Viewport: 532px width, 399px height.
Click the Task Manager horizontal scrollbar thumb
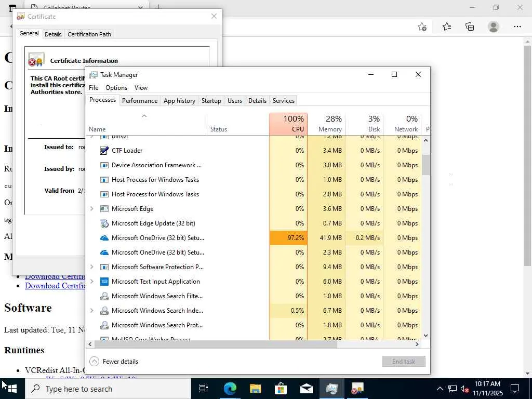[216, 344]
